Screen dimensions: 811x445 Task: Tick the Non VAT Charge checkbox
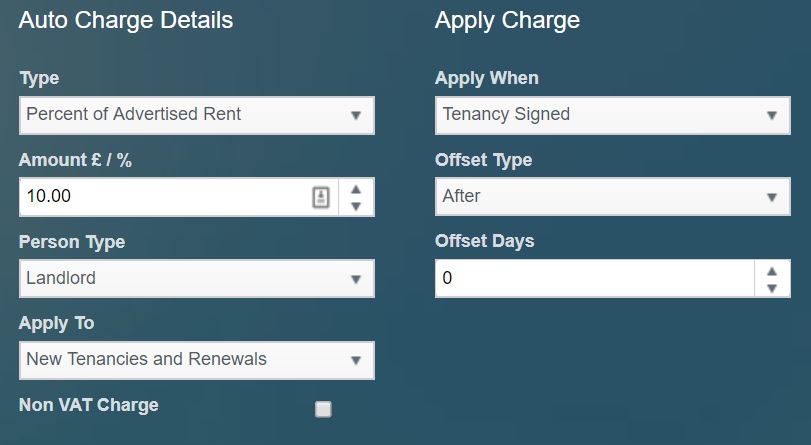coord(323,408)
